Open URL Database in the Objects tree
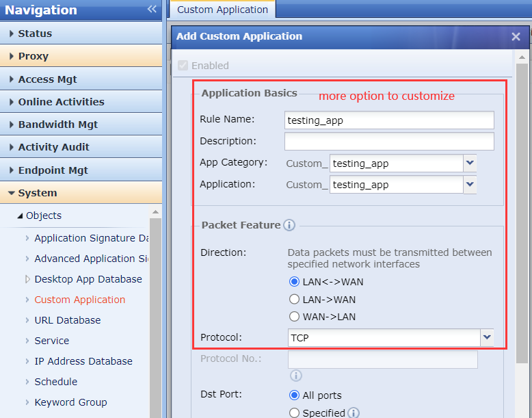 click(67, 320)
